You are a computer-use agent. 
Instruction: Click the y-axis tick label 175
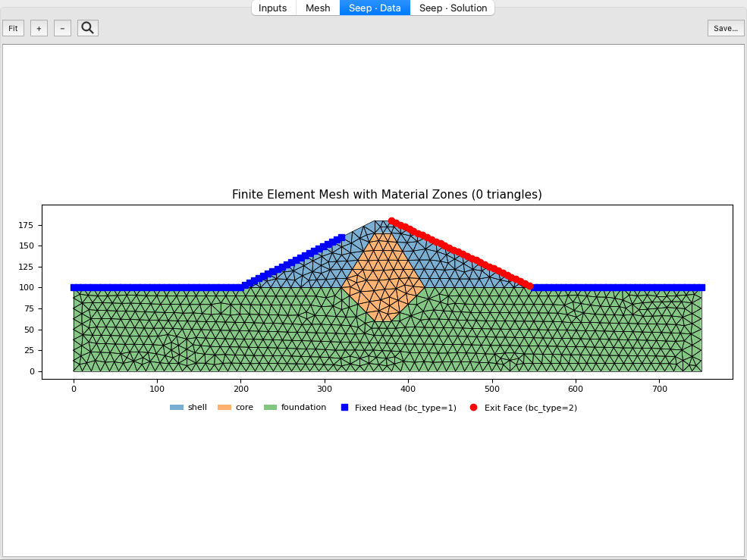[27, 225]
